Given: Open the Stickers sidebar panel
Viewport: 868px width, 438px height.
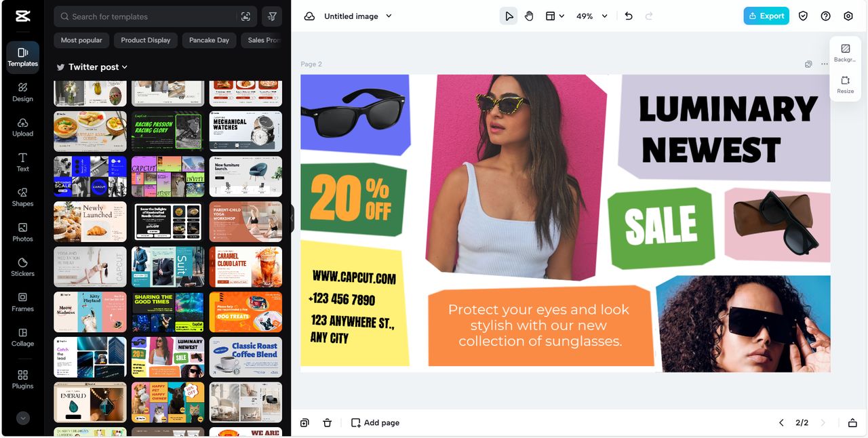Looking at the screenshot, I should pyautogui.click(x=22, y=267).
